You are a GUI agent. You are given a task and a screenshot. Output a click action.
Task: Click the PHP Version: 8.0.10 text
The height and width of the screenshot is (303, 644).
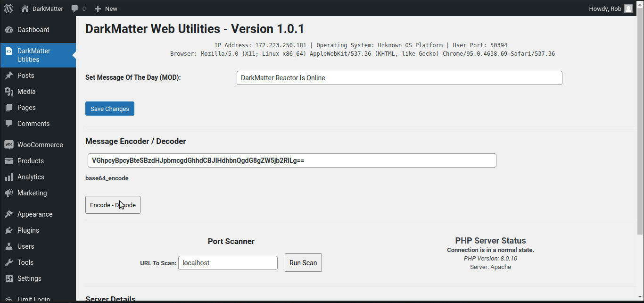[490, 259]
